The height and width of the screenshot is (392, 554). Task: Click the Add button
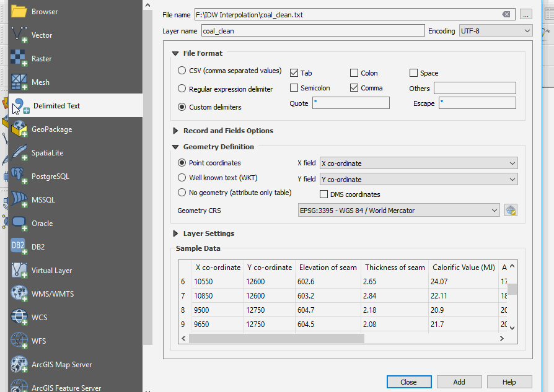pos(459,381)
